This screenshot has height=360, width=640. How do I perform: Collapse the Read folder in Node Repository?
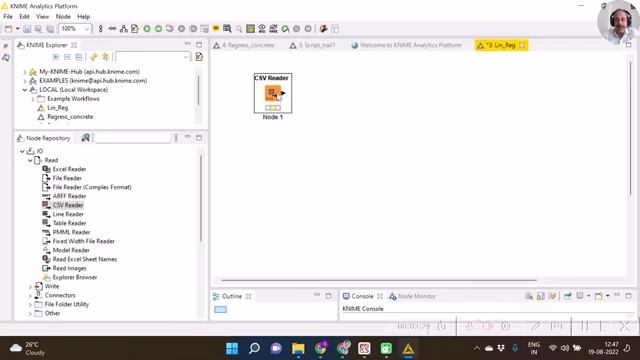point(30,160)
